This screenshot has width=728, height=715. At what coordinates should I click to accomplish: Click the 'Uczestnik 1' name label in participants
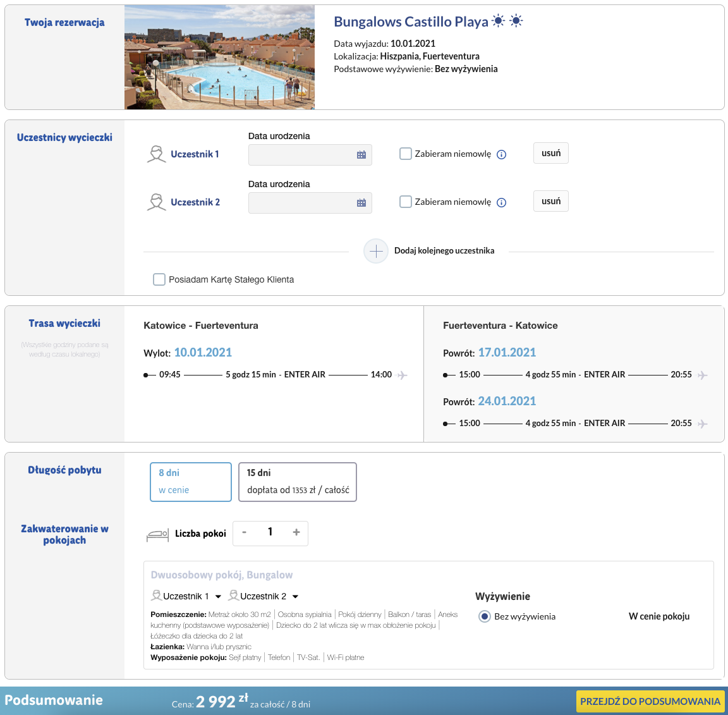coord(195,154)
